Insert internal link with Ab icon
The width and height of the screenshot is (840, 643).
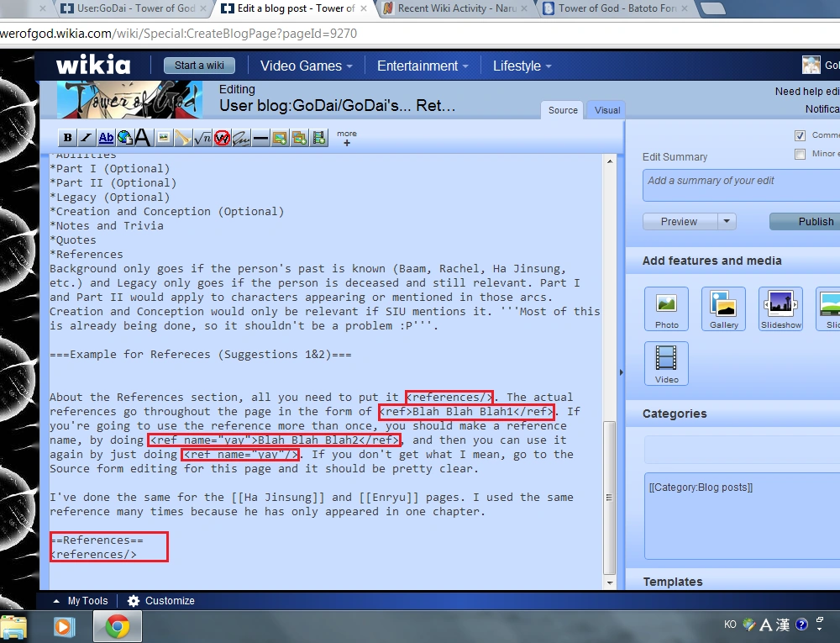(x=106, y=138)
